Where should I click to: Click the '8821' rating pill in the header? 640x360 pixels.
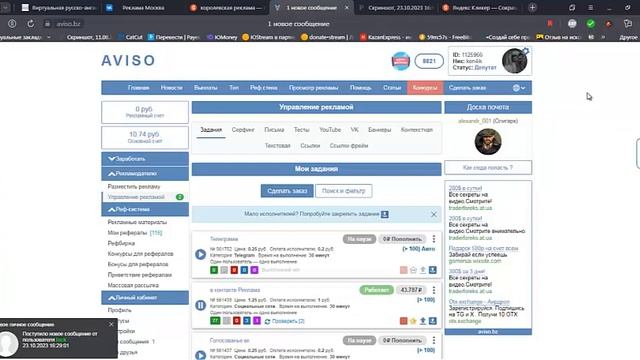click(x=429, y=61)
